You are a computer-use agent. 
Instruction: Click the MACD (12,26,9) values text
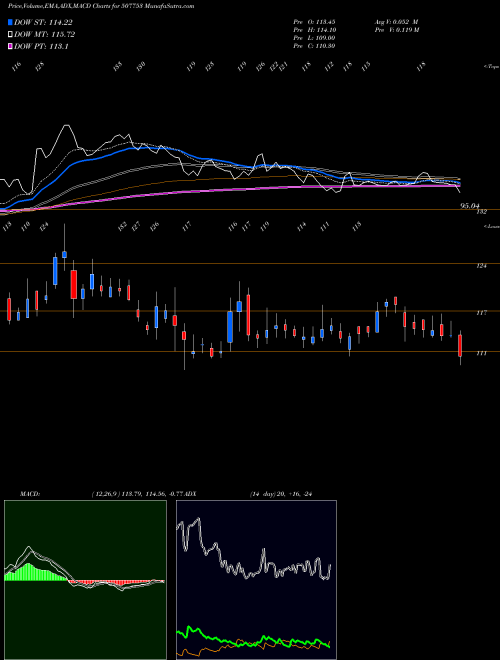pyautogui.click(x=137, y=494)
